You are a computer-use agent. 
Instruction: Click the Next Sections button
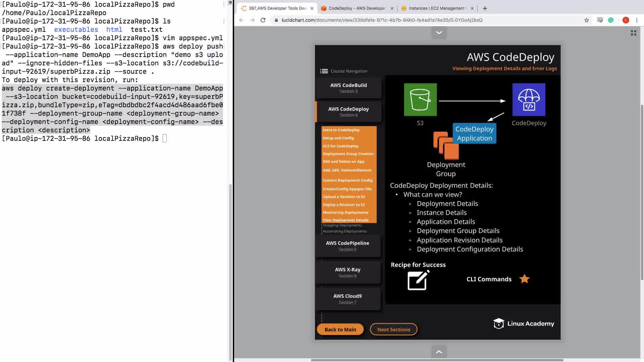tap(393, 329)
